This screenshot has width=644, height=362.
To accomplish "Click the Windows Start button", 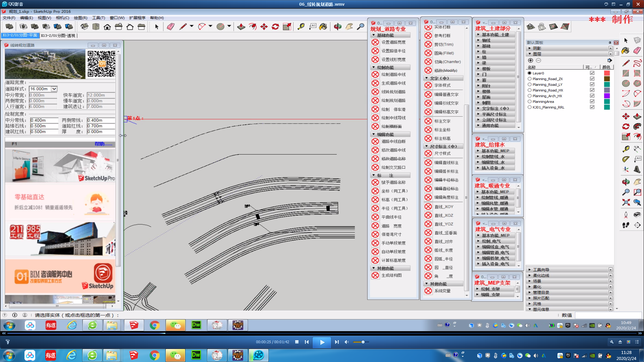I will point(9,355).
